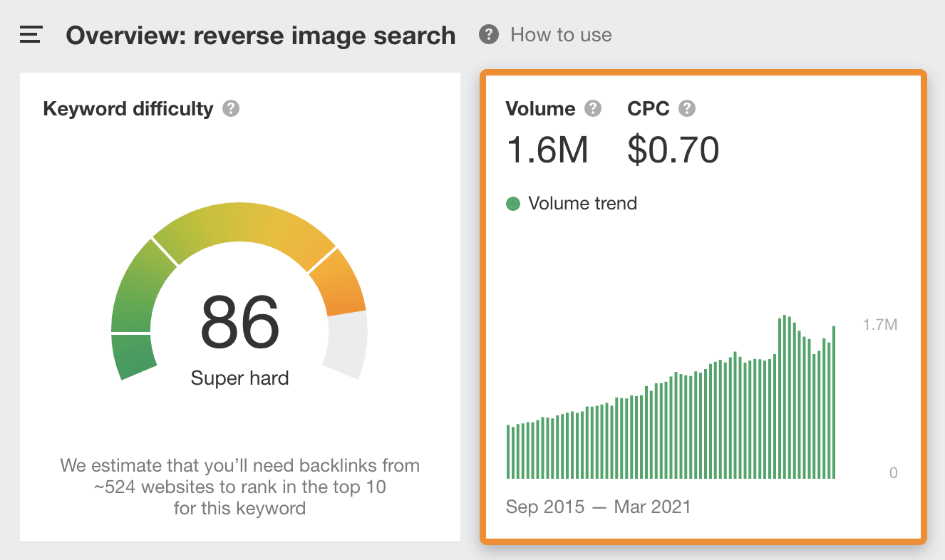Image resolution: width=945 pixels, height=560 pixels.
Task: Click the 86 difficulty score
Action: 239,323
